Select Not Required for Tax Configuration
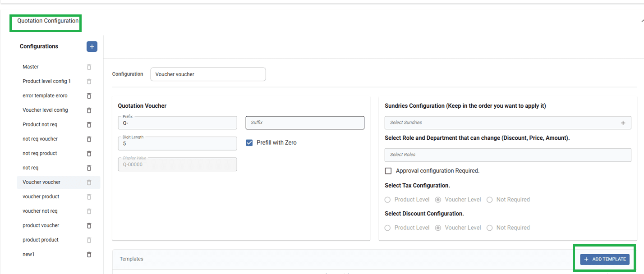This screenshot has width=644, height=274. [x=489, y=200]
